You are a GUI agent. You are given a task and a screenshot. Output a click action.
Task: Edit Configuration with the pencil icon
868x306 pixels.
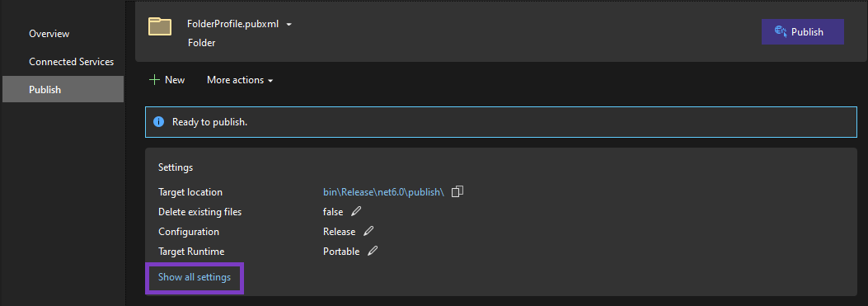tap(368, 231)
